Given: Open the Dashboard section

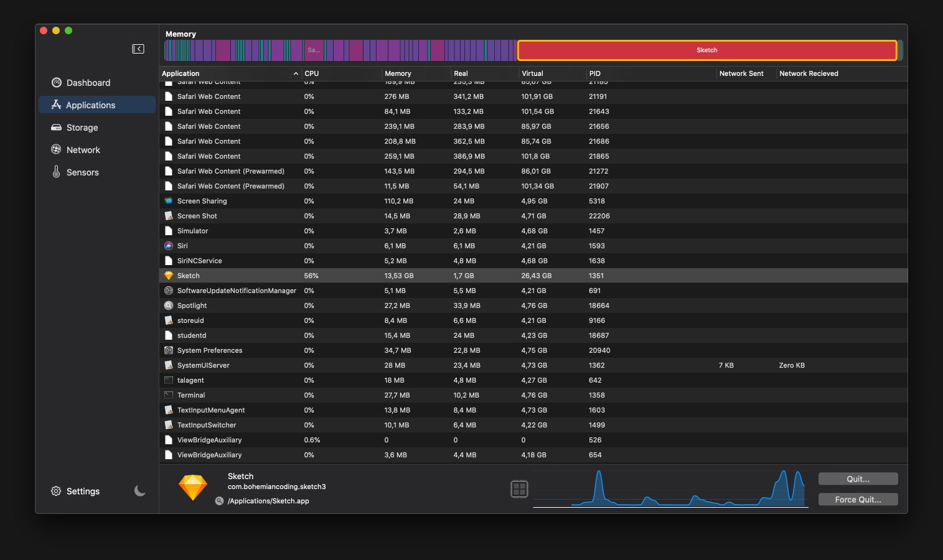Looking at the screenshot, I should 88,83.
